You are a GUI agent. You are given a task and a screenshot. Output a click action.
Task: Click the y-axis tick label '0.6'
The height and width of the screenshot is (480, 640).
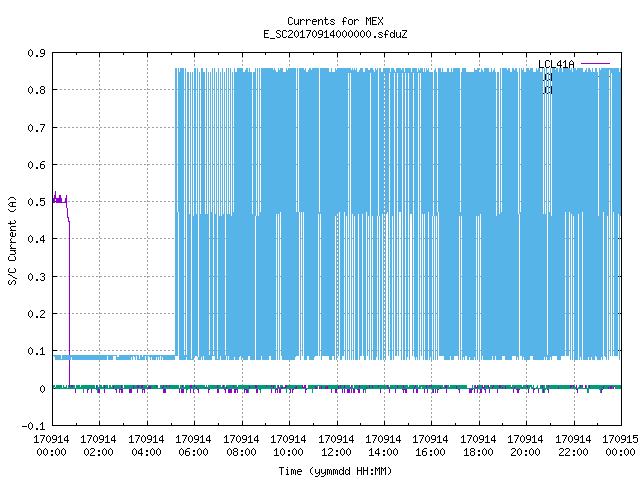pos(36,165)
